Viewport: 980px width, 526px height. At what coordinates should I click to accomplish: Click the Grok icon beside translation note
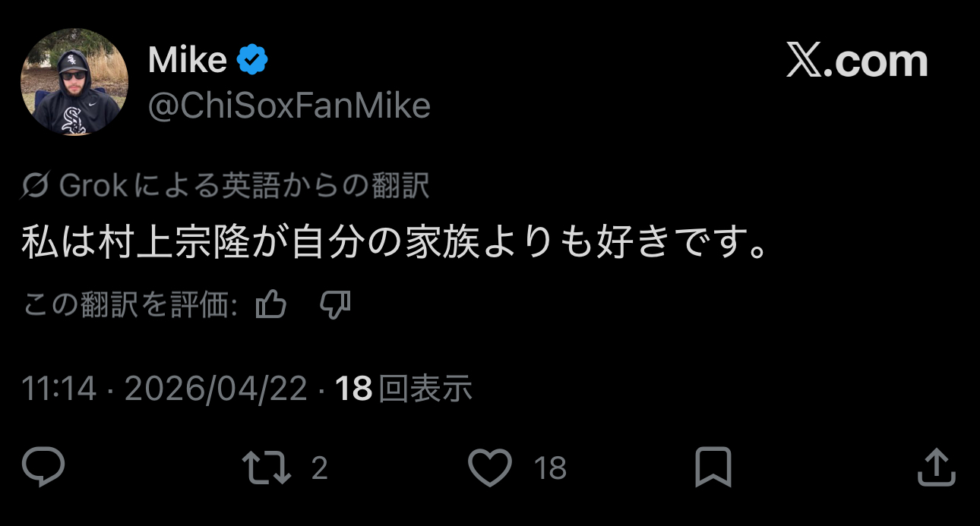coord(36,186)
